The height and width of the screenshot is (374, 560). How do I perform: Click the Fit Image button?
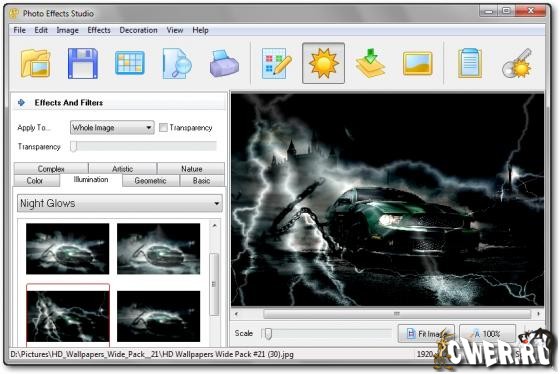click(426, 334)
